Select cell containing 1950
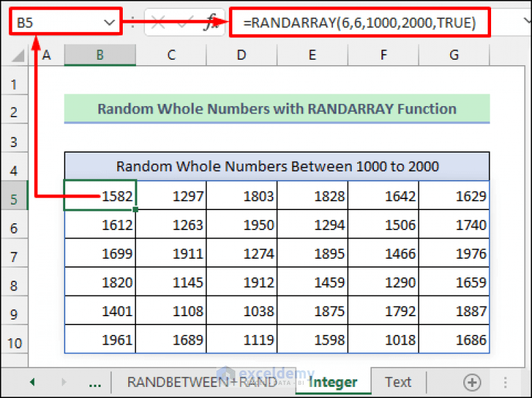The height and width of the screenshot is (398, 532). tap(241, 224)
